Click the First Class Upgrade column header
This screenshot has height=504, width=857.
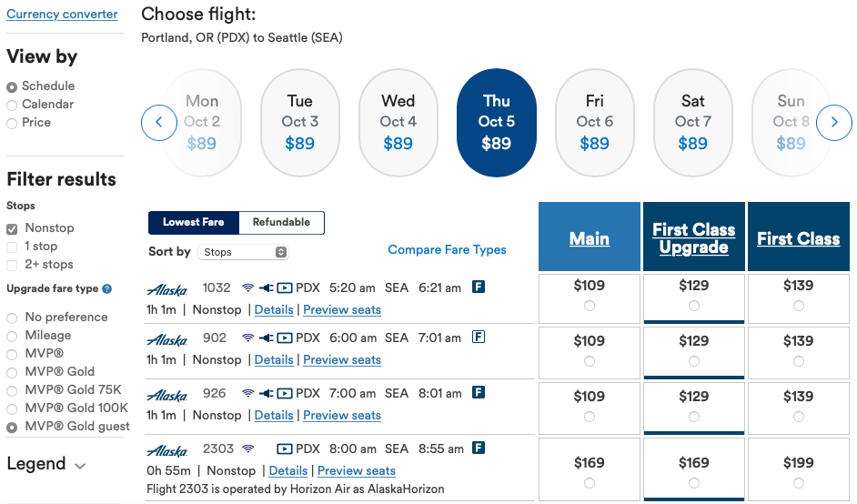coord(694,238)
